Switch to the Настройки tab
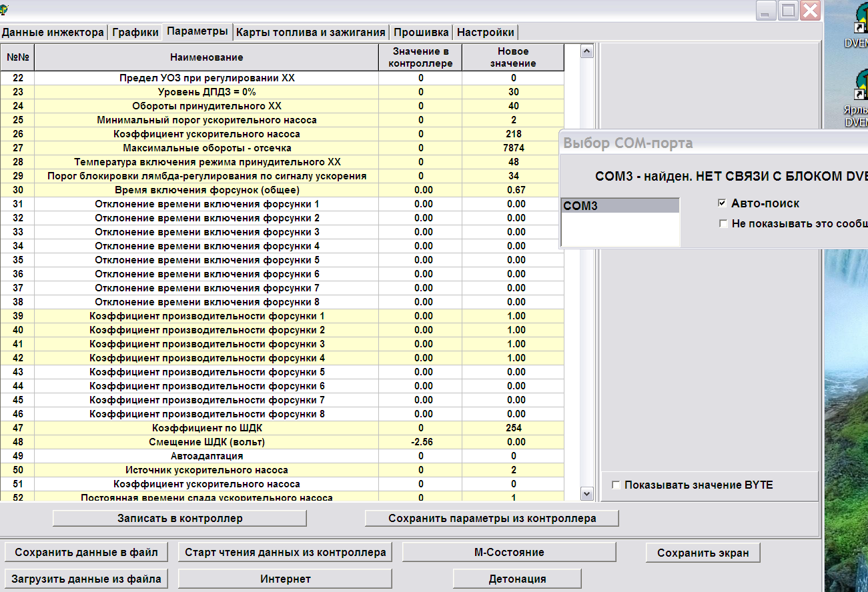Viewport: 868px width, 592px height. 485,32
